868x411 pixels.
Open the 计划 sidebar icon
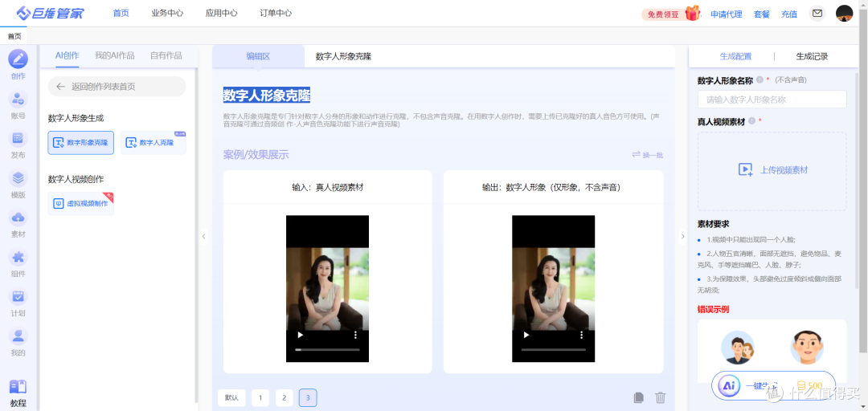[x=18, y=296]
